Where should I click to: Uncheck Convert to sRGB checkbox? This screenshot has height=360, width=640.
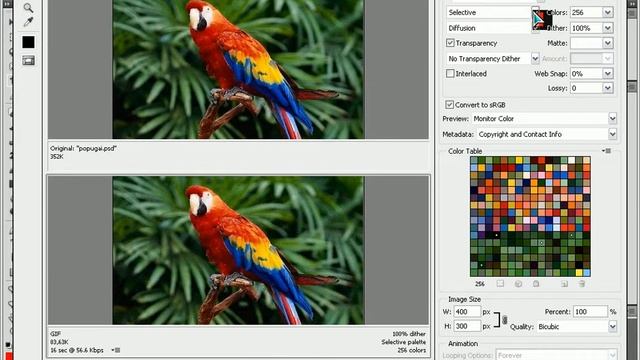point(449,105)
